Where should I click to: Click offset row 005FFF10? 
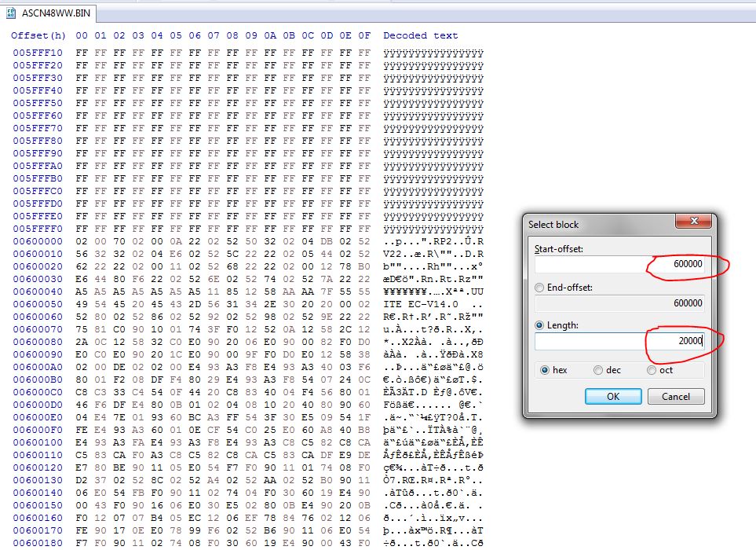click(38, 53)
